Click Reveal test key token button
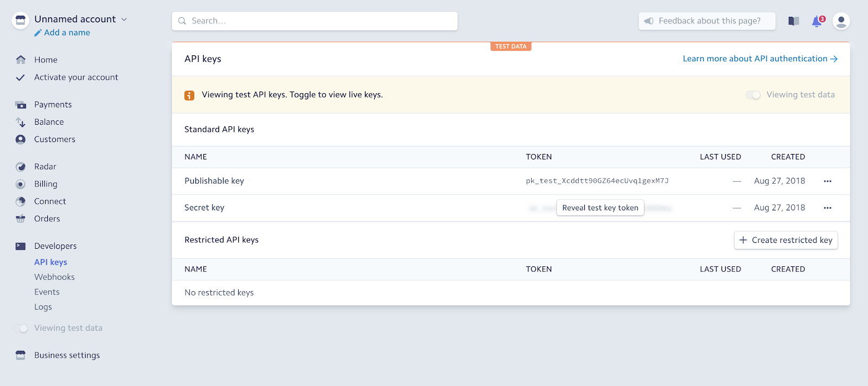 tap(600, 208)
